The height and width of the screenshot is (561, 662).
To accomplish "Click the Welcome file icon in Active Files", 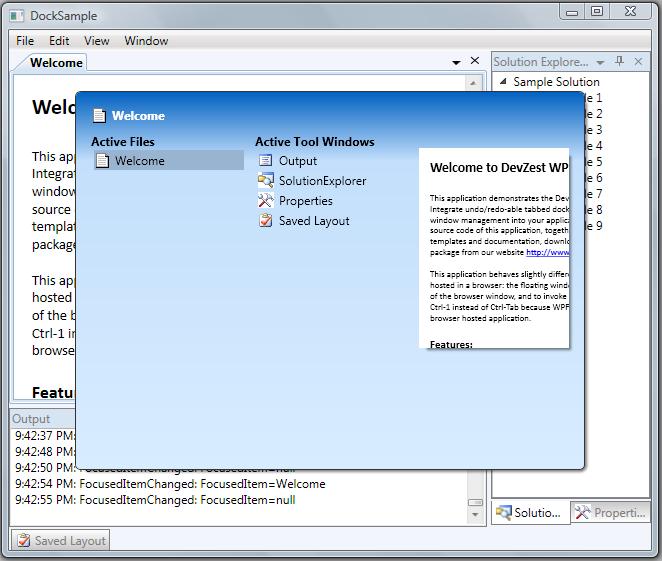I will coord(102,160).
